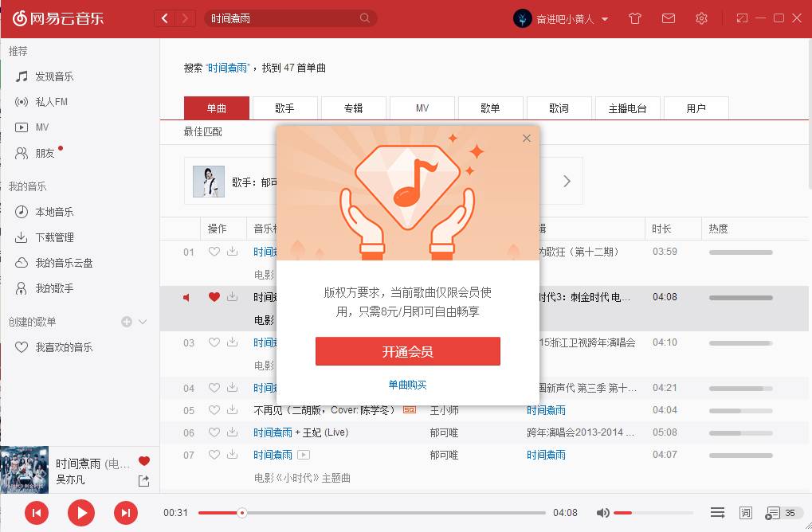Click the 单曲购买 link
The height and width of the screenshot is (532, 812).
click(407, 385)
